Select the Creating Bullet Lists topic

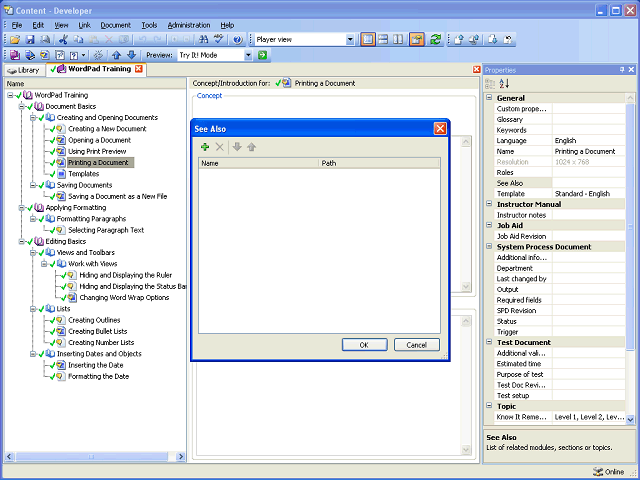click(98, 331)
